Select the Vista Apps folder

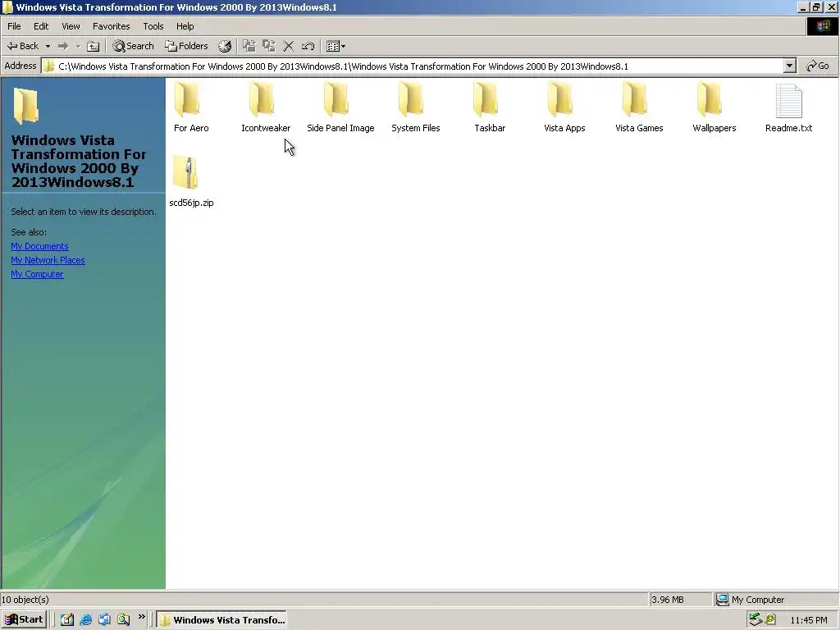564,107
